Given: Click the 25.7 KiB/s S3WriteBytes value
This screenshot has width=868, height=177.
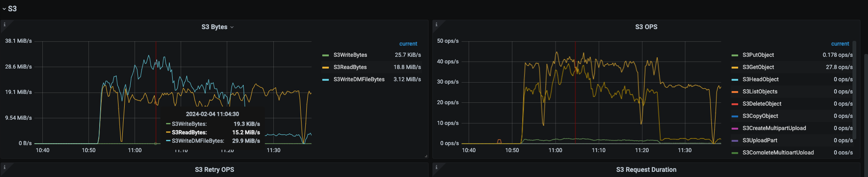Looking at the screenshot, I should (408, 55).
